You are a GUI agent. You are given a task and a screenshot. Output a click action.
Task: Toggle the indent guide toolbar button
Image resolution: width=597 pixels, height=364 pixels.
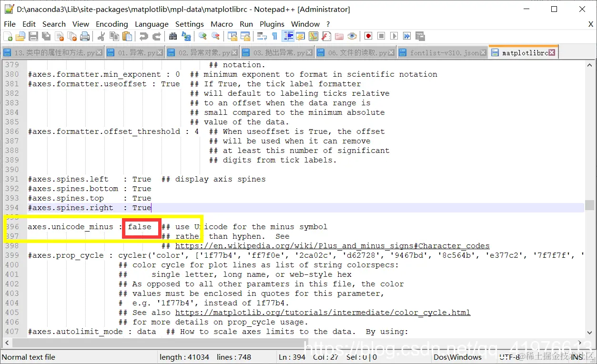click(x=288, y=36)
